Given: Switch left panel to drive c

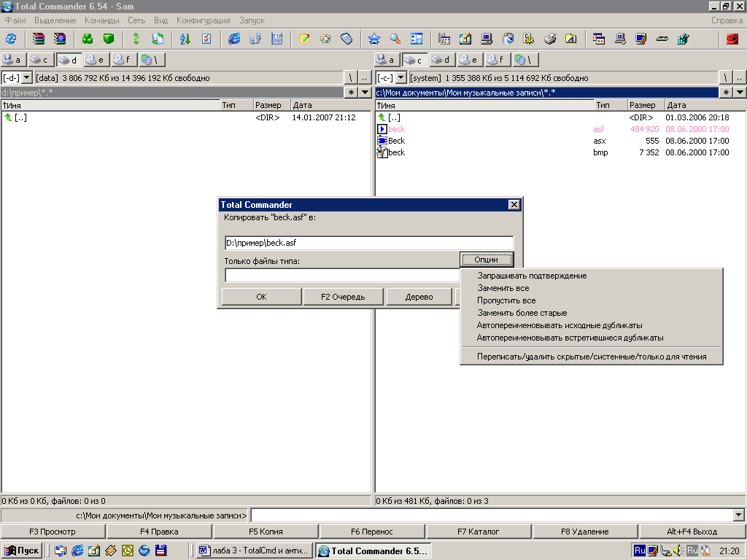Looking at the screenshot, I should coord(40,60).
